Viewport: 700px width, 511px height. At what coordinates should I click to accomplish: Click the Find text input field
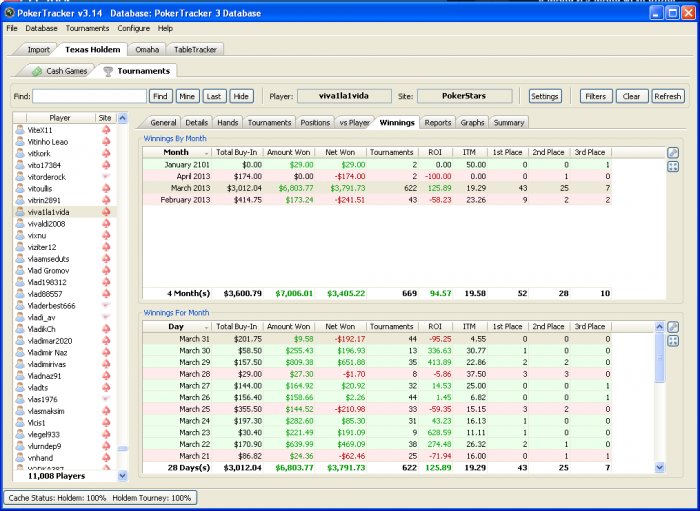(89, 96)
